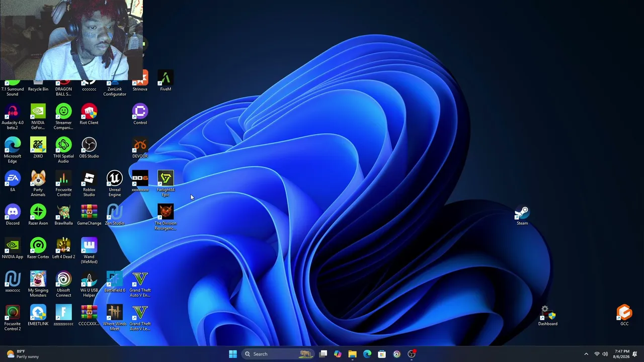Open Microsoft Edge in the taskbar
Viewport: 644px width, 362px height.
tap(367, 354)
